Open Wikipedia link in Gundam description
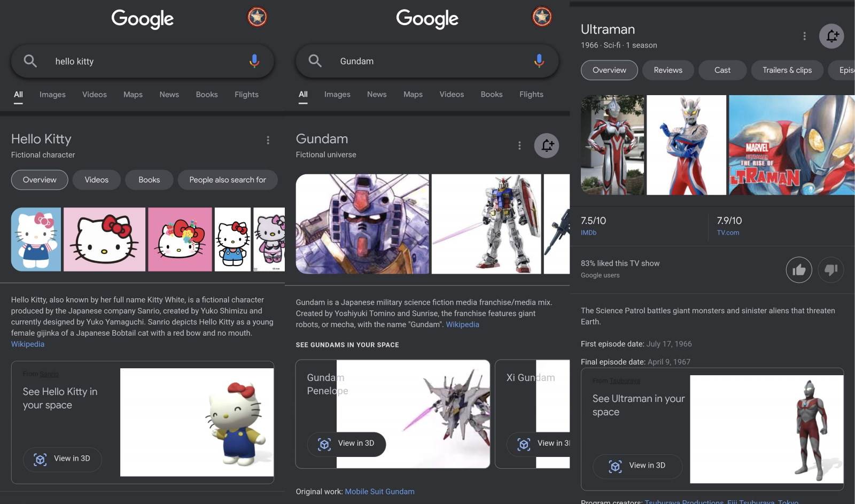855x504 pixels. [463, 324]
